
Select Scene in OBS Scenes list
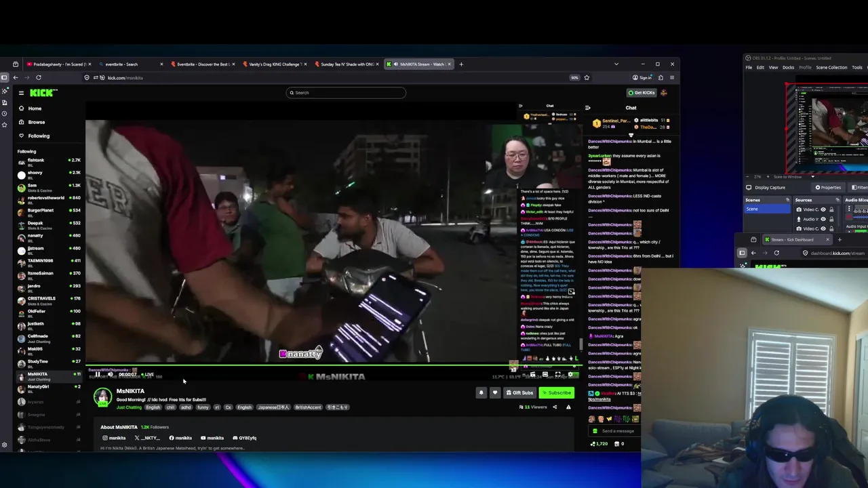pyautogui.click(x=767, y=209)
